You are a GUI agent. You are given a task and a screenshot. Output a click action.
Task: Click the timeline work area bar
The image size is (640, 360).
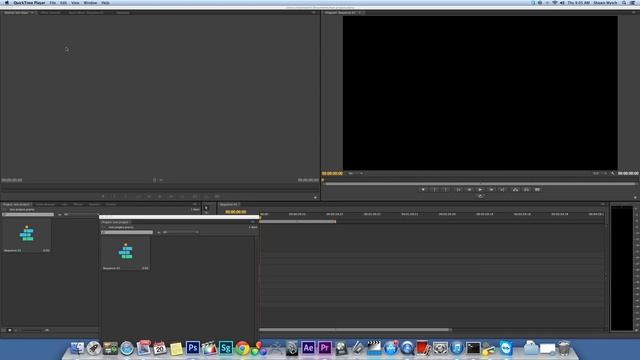click(x=298, y=222)
